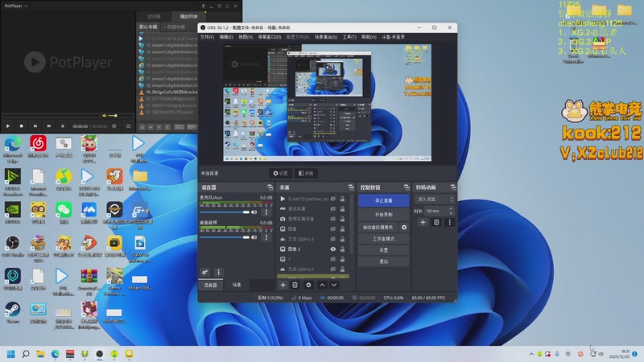The image size is (644, 362).
Task: Mute the 麦克风/Aux speaker icon
Action: tap(255, 212)
